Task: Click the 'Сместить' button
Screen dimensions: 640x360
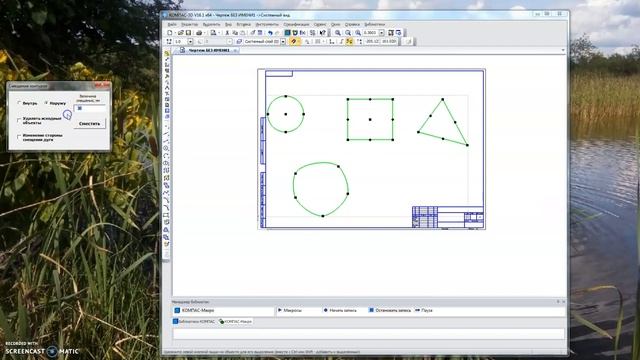Action: [89, 124]
